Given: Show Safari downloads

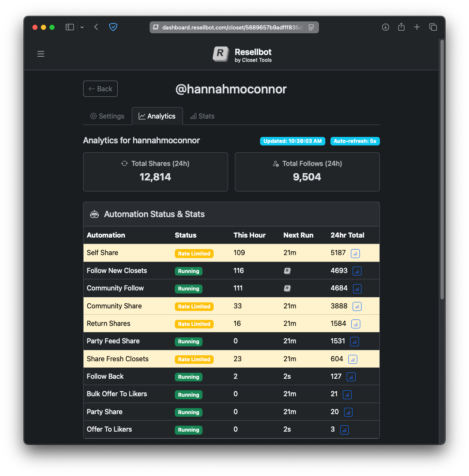Looking at the screenshot, I should (385, 27).
